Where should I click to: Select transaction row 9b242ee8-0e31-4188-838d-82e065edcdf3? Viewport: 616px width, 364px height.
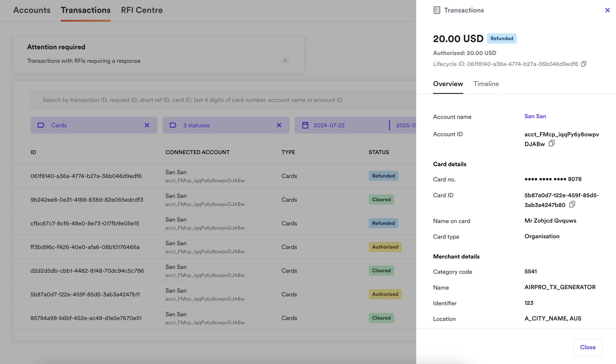(x=87, y=200)
